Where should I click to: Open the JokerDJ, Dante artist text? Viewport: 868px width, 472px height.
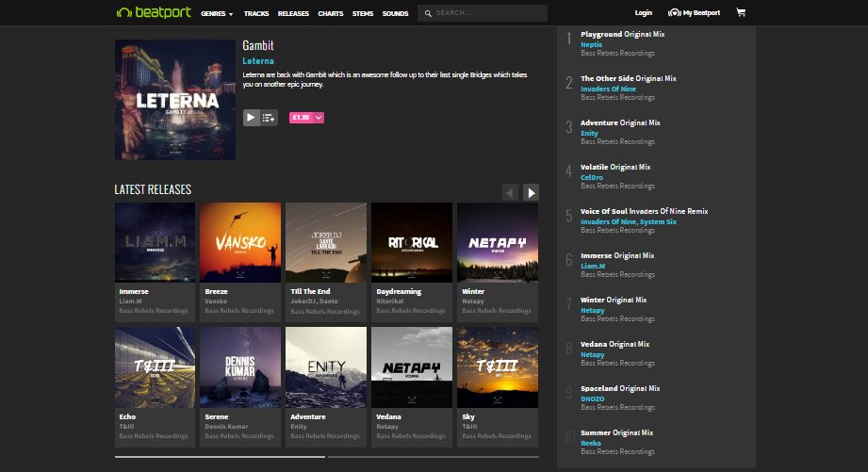pos(314,301)
